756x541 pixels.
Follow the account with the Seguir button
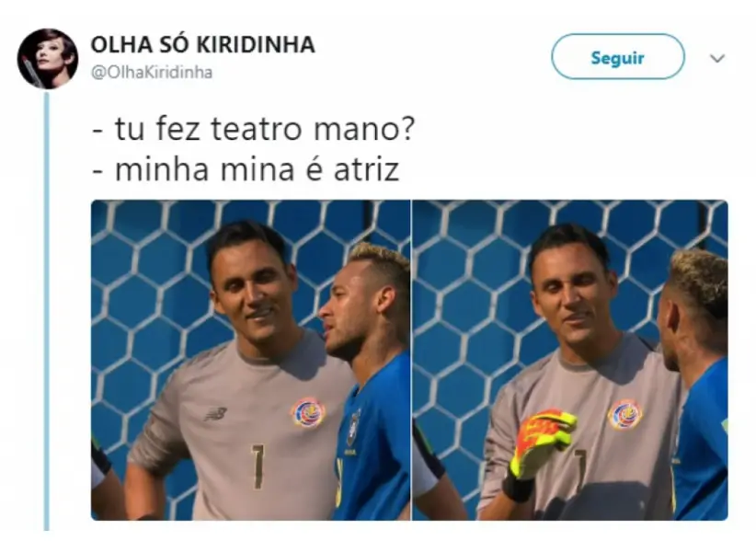coord(618,57)
